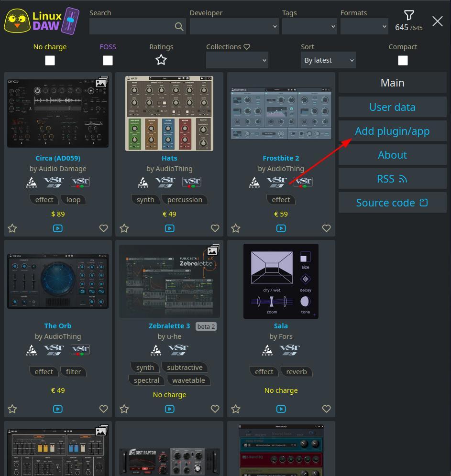
Task: Favorite The Orb with heart icon
Action: click(x=104, y=409)
